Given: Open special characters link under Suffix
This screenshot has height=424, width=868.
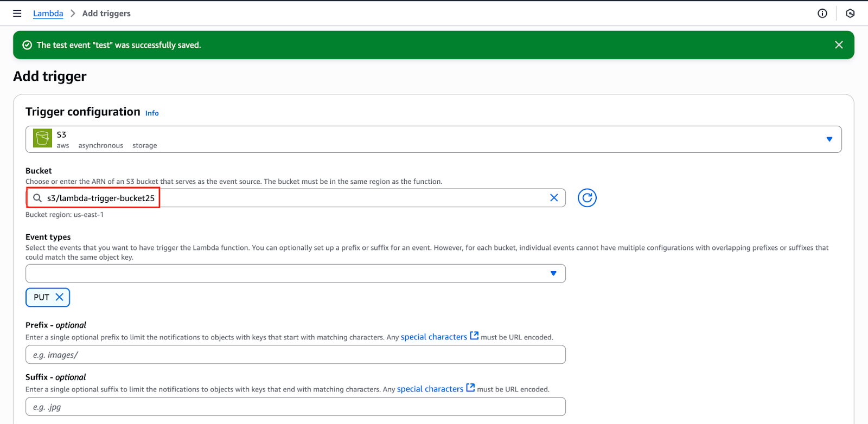Looking at the screenshot, I should tap(430, 389).
